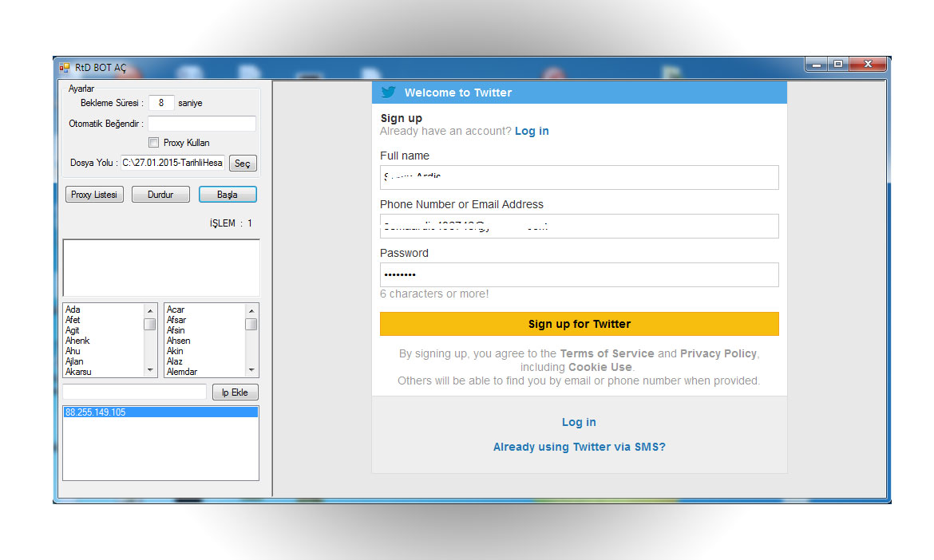Viewport: 934px width, 560px height.
Task: Click the Seç file browse button
Action: 243,163
